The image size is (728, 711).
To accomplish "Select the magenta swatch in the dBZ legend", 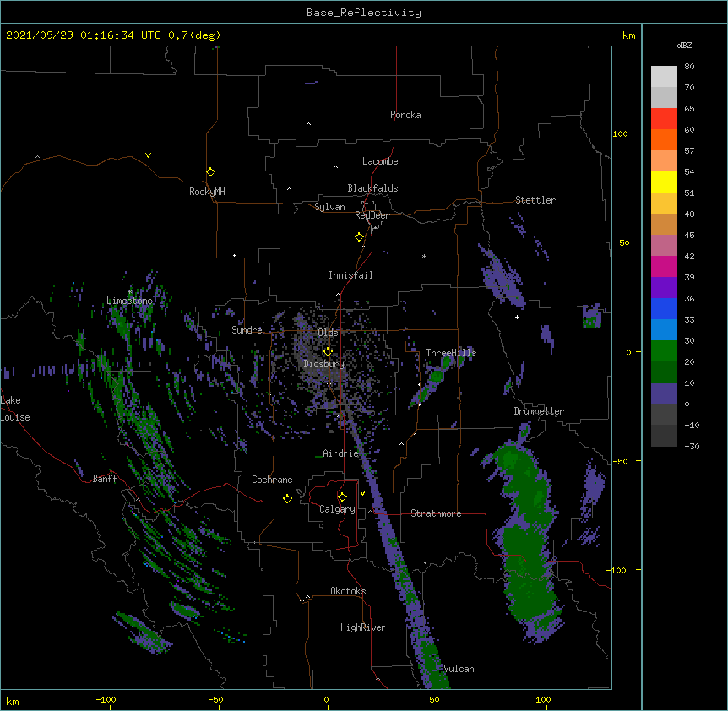I will click(x=664, y=266).
